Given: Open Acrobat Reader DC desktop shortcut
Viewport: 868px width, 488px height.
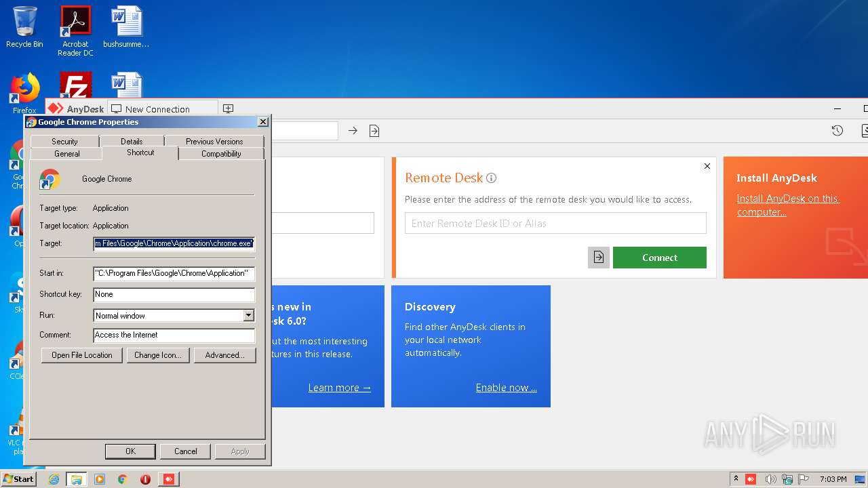Looking at the screenshot, I should (x=75, y=30).
